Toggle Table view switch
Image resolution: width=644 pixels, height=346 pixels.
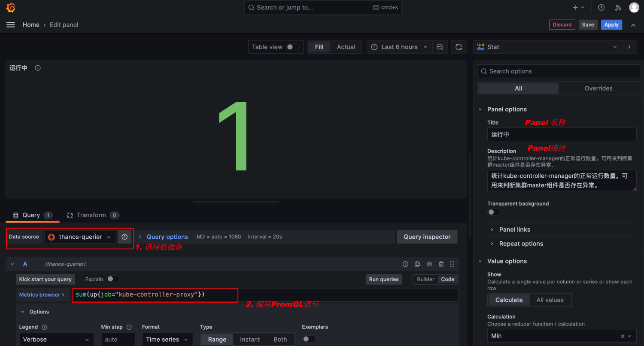click(x=293, y=47)
